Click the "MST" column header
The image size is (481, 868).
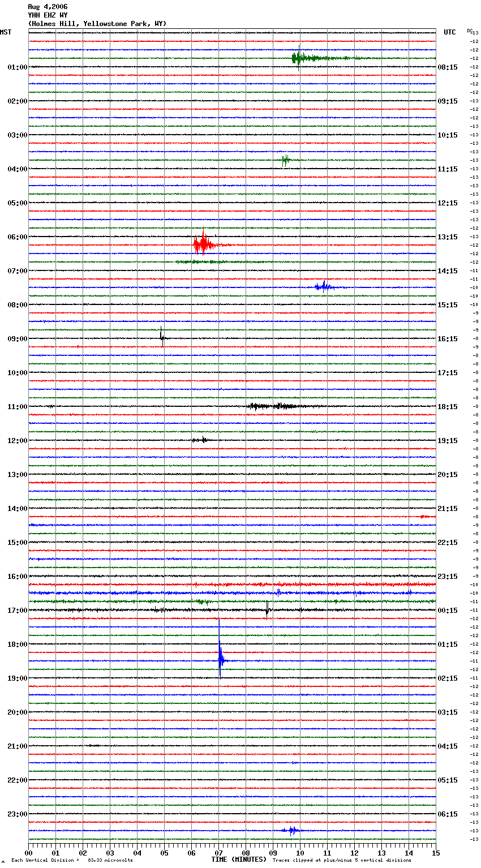click(x=6, y=32)
